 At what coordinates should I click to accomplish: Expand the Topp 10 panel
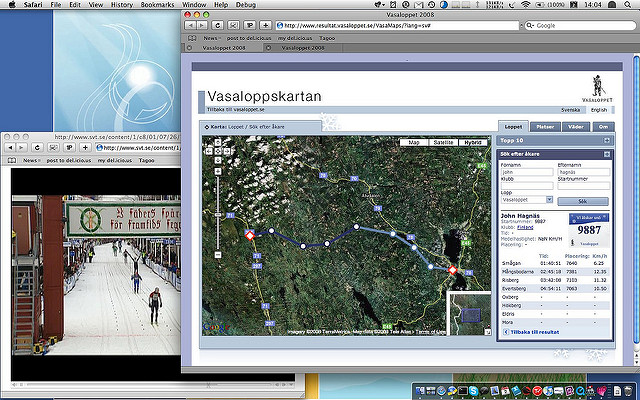[x=606, y=142]
